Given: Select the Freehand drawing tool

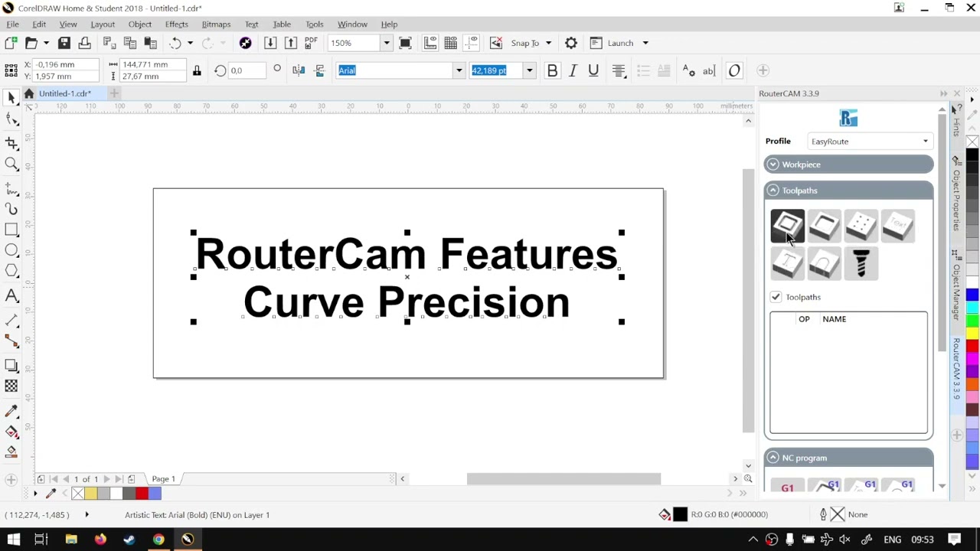Looking at the screenshot, I should tap(11, 188).
